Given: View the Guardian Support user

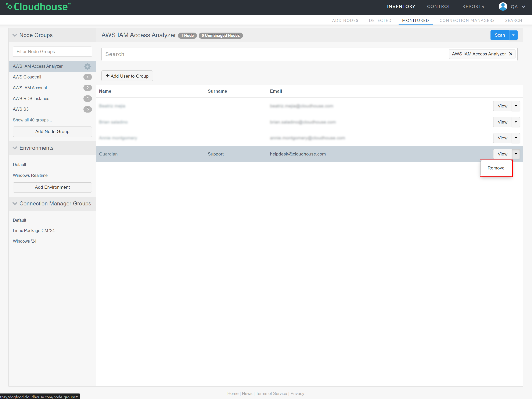Looking at the screenshot, I should point(502,154).
